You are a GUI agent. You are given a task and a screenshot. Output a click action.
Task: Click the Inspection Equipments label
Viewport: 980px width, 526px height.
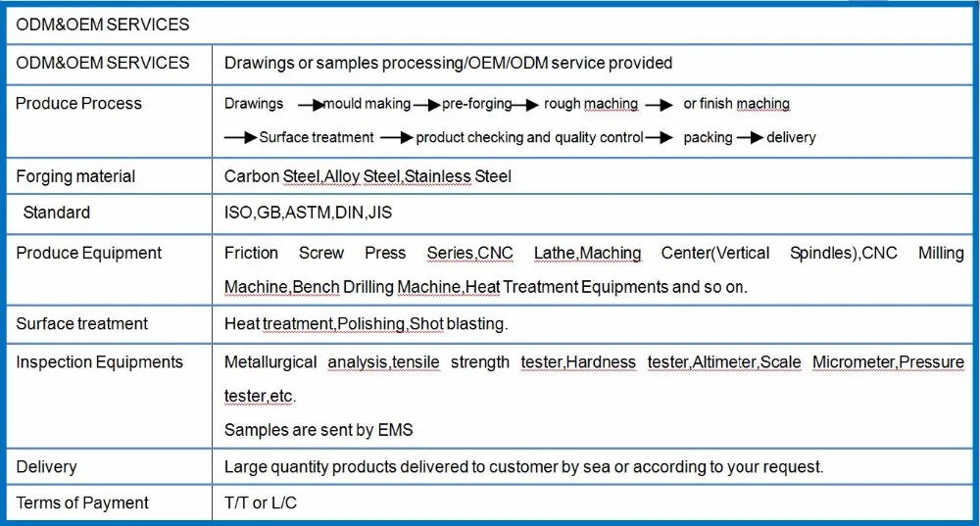coord(99,362)
